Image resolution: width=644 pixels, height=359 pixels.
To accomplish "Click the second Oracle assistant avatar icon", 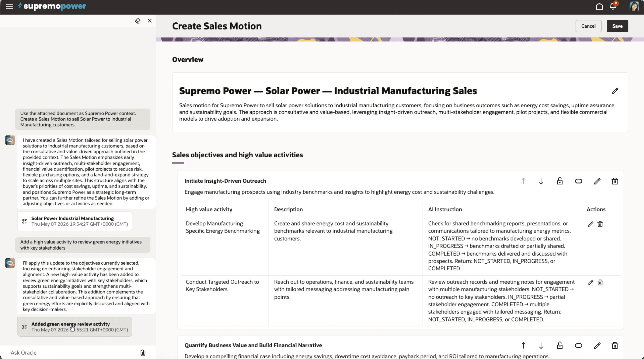I will click(10, 263).
